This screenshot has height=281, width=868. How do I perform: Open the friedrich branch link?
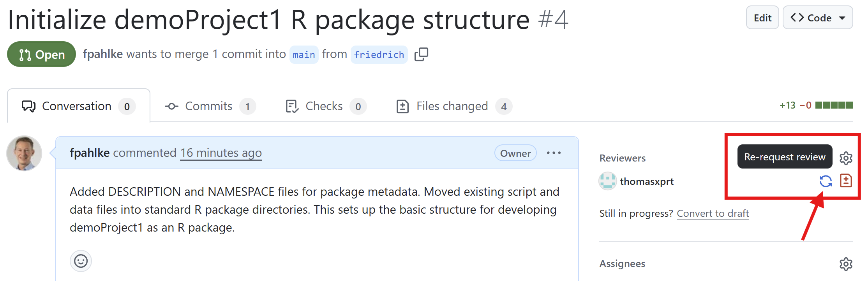(379, 55)
